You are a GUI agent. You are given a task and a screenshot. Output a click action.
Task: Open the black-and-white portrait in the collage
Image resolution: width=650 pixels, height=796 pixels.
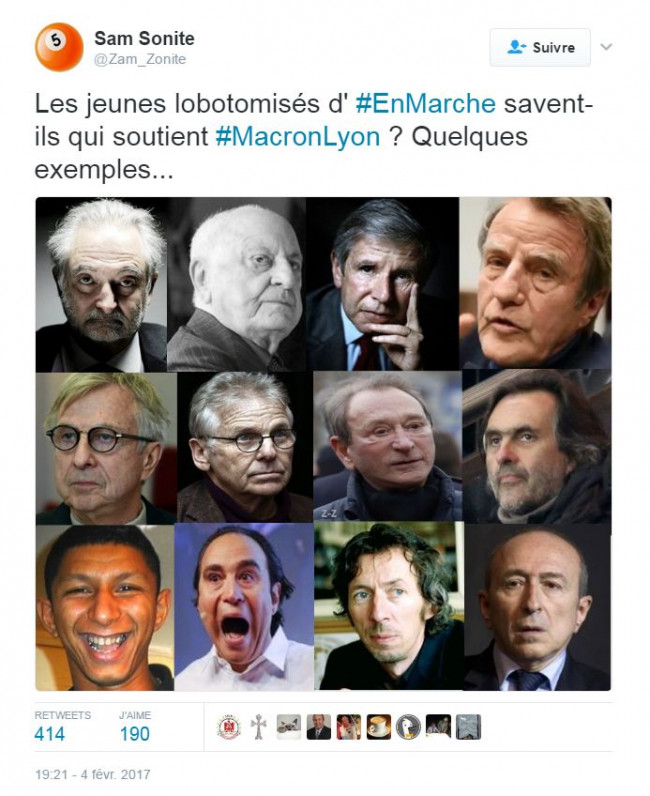237,284
